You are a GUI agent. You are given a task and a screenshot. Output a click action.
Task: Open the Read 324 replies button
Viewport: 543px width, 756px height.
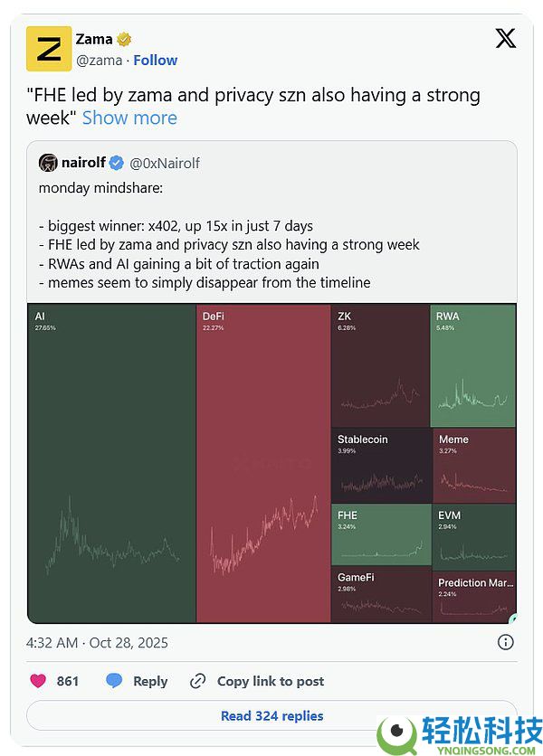[271, 715]
